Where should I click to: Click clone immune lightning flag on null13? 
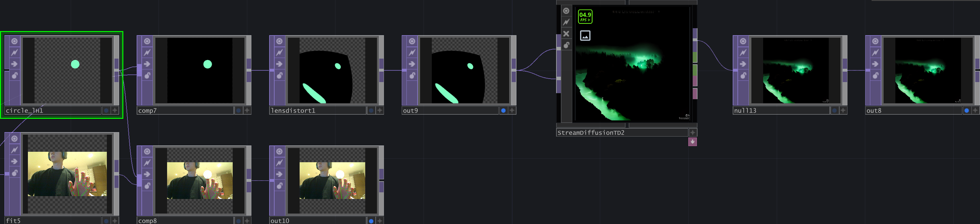pyautogui.click(x=743, y=53)
